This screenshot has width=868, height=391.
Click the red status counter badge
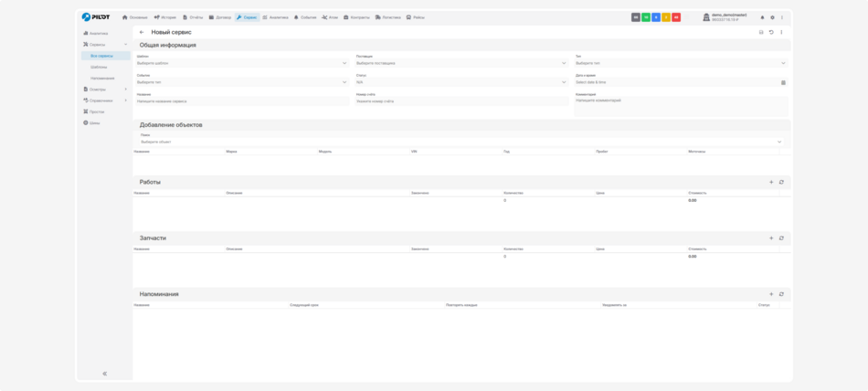(x=676, y=17)
